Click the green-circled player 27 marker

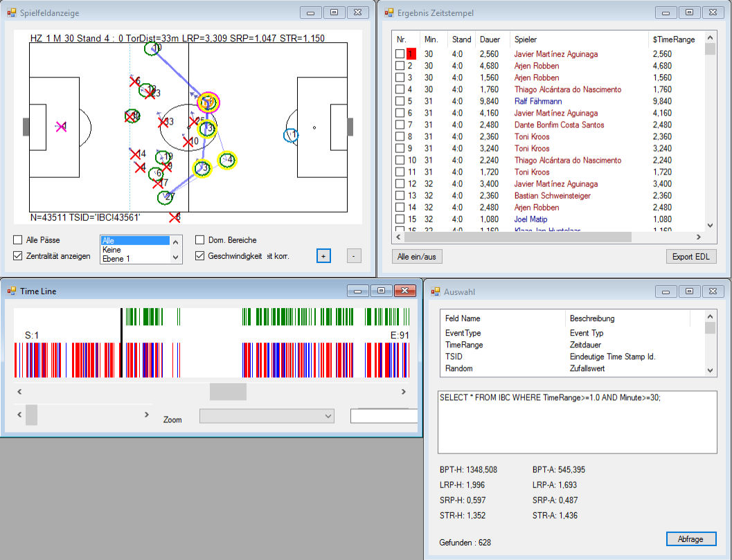tap(166, 197)
